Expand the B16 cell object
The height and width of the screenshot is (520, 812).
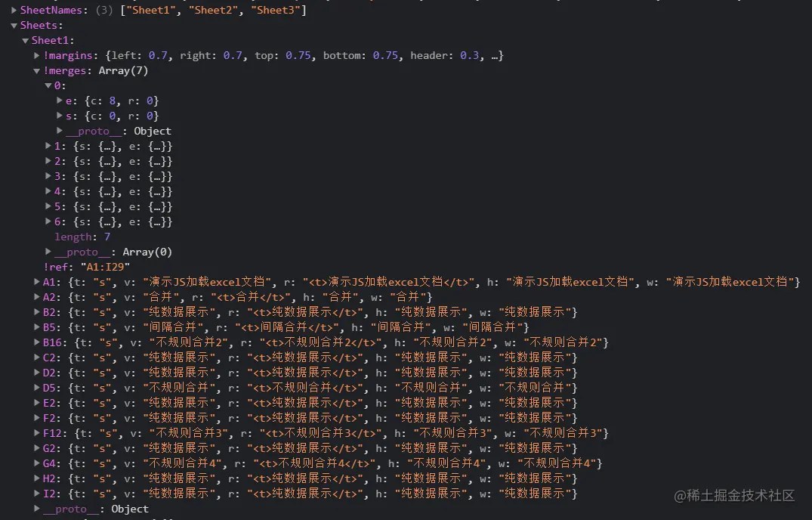point(36,342)
